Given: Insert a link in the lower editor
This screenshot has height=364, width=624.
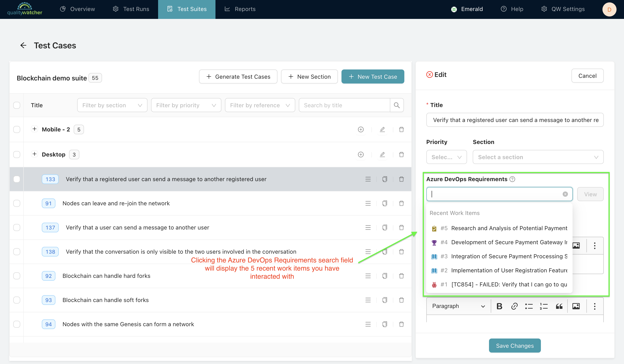Looking at the screenshot, I should click(514, 306).
